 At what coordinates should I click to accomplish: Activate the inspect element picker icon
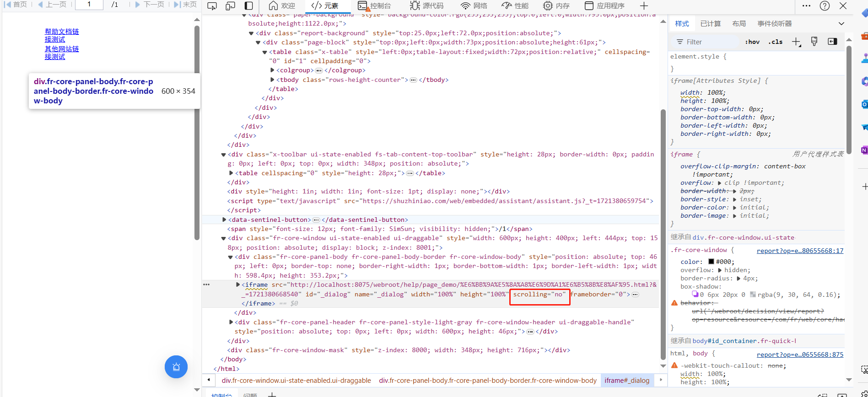[212, 6]
